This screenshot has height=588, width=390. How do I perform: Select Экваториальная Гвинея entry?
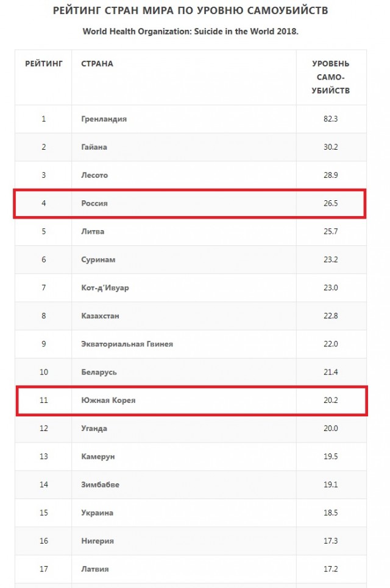[x=127, y=344]
